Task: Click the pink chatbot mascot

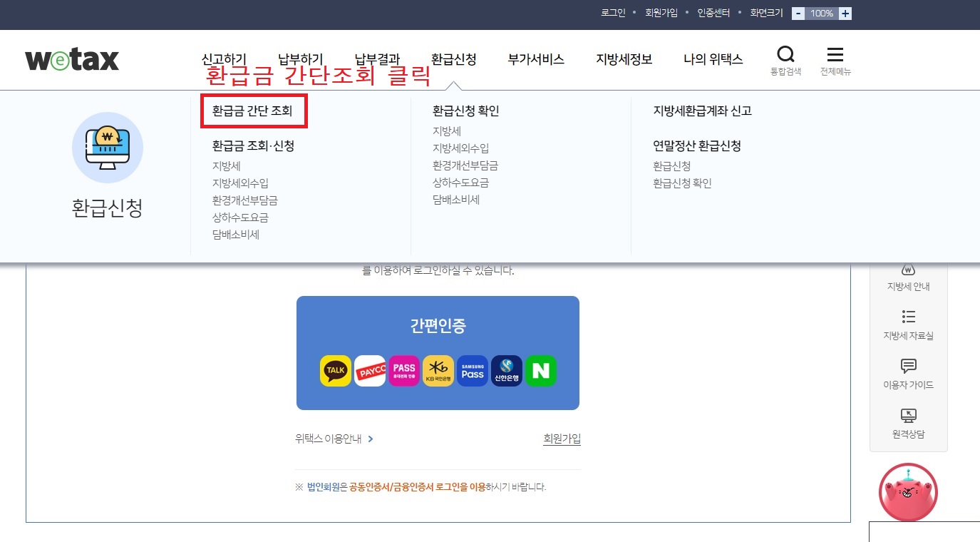Action: 908,492
